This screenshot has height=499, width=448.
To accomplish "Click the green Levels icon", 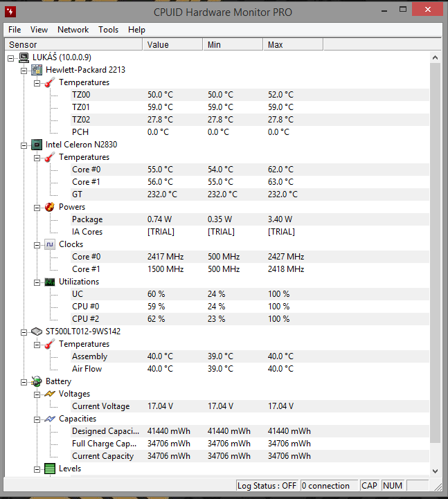I will coord(49,469).
